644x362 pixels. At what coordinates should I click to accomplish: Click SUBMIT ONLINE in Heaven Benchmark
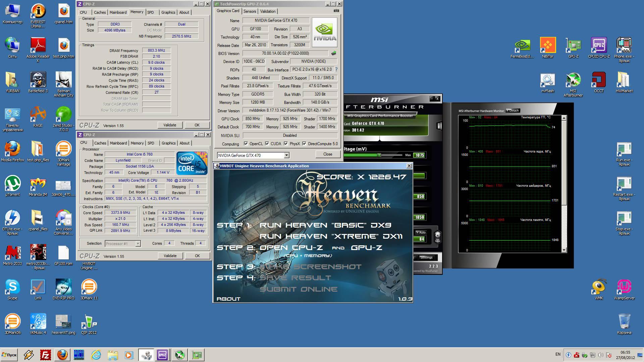[x=299, y=289]
